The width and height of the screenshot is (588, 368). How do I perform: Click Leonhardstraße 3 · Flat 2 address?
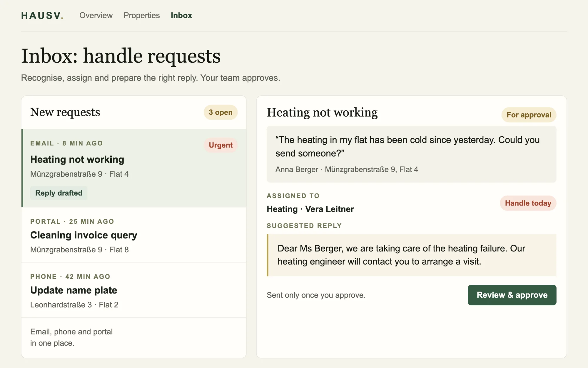pyautogui.click(x=74, y=305)
